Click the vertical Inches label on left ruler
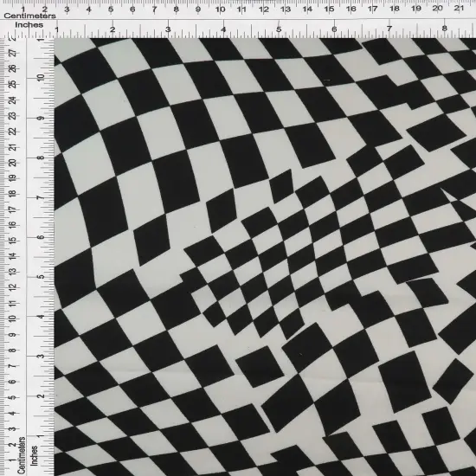 coord(34,455)
